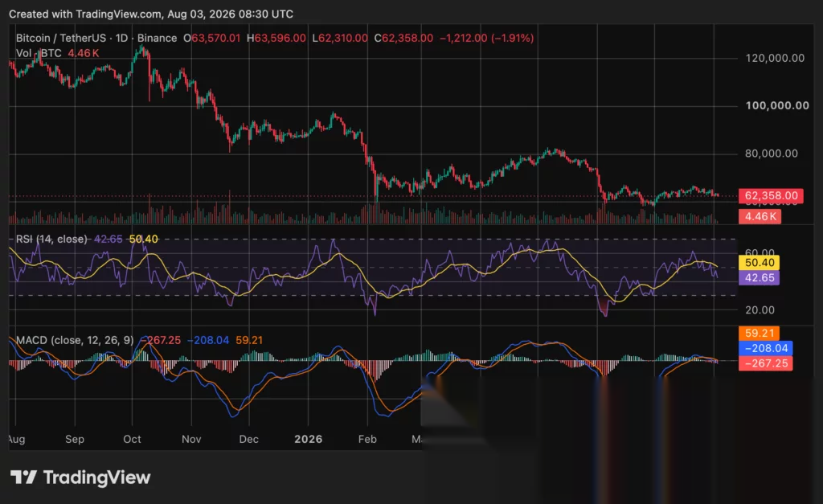This screenshot has width=823, height=504.
Task: Click the blue −208.04 MACD axis tag
Action: point(766,348)
